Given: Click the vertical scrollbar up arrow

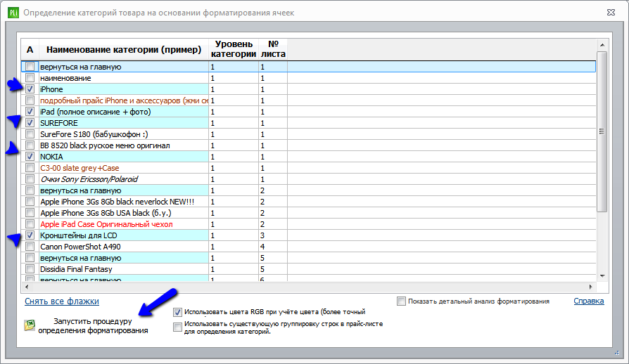Looking at the screenshot, I should 602,45.
